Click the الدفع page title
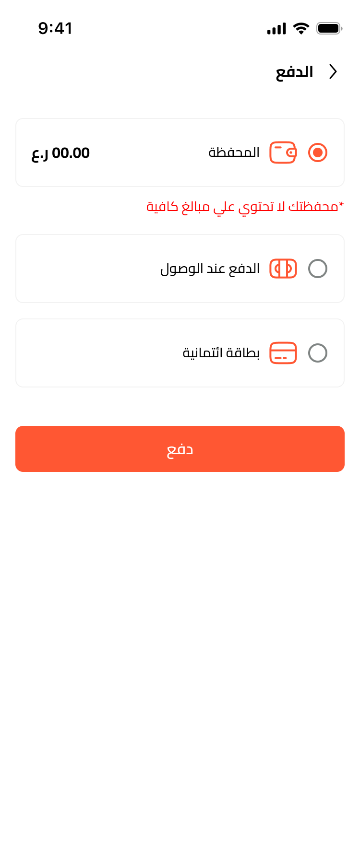The image size is (360, 868). click(x=294, y=72)
